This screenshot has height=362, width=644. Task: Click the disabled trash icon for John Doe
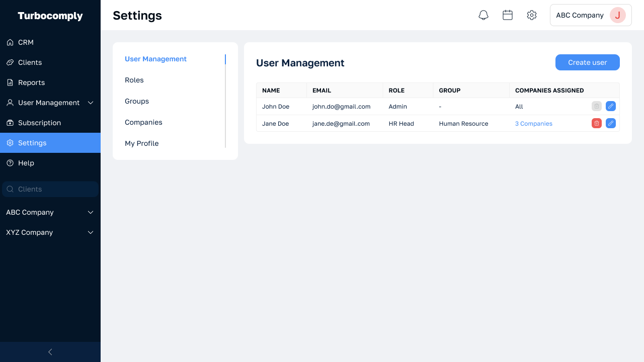pyautogui.click(x=597, y=106)
